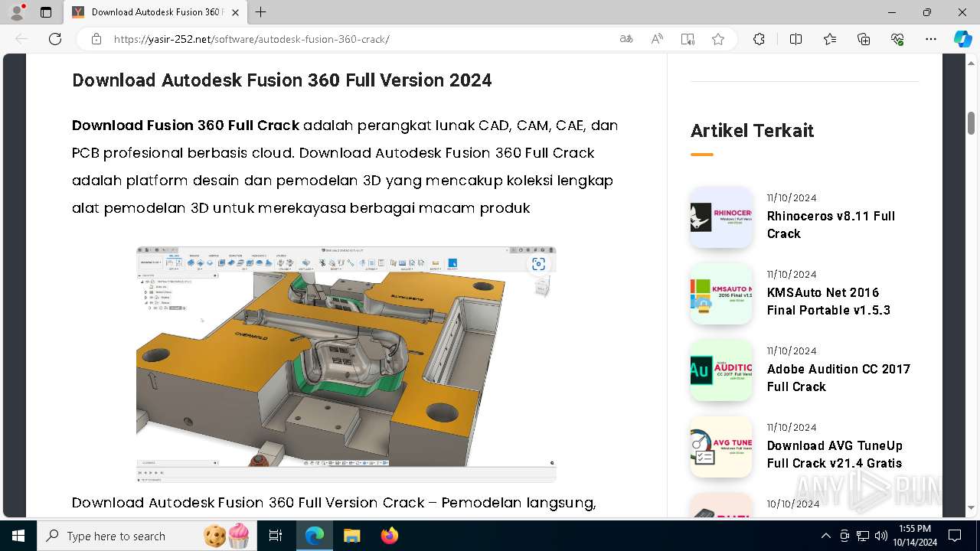This screenshot has height=551, width=980.
Task: Open Task View on the taskbar
Action: (276, 536)
